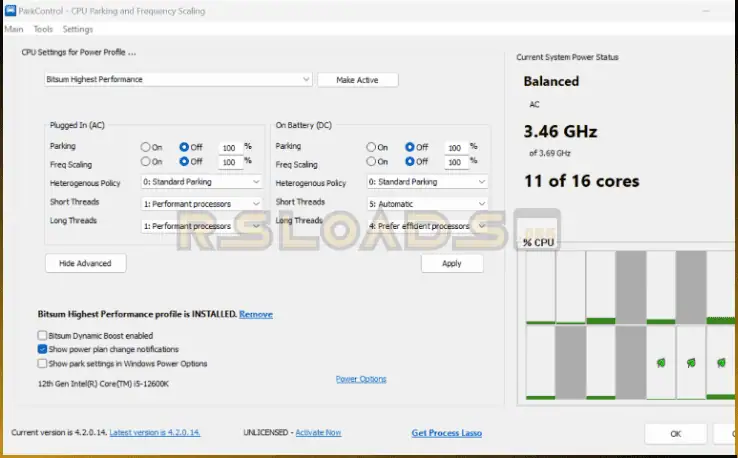The width and height of the screenshot is (738, 458).
Task: Enable Bitsum Dynamic Boost checkbox
Action: 42,335
